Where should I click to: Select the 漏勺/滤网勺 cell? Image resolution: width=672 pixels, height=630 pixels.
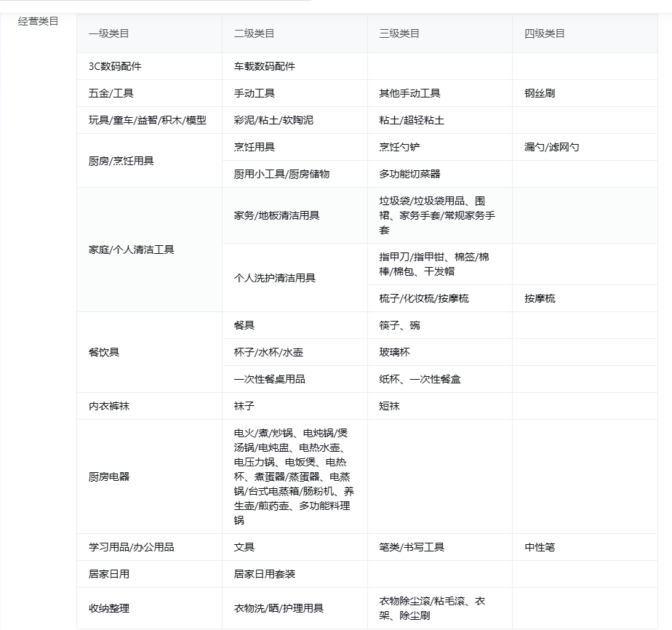click(x=552, y=147)
